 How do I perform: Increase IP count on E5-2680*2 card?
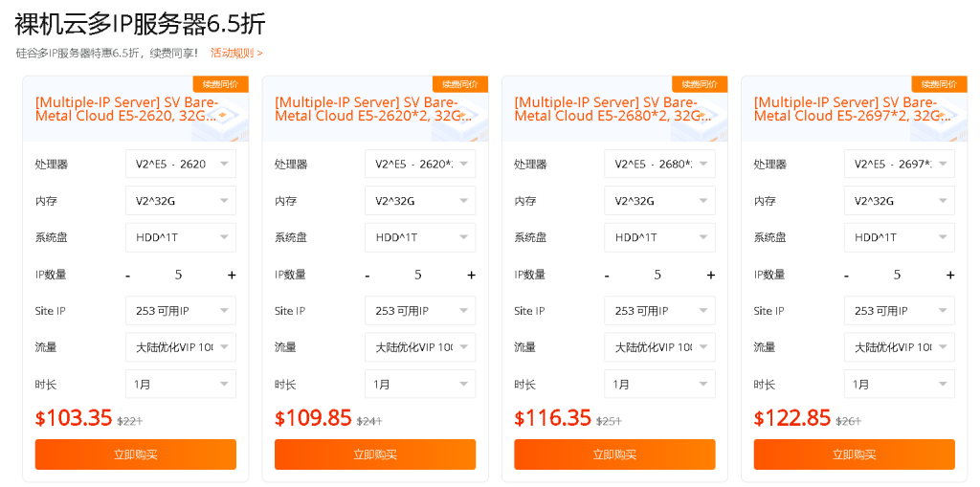coord(710,276)
